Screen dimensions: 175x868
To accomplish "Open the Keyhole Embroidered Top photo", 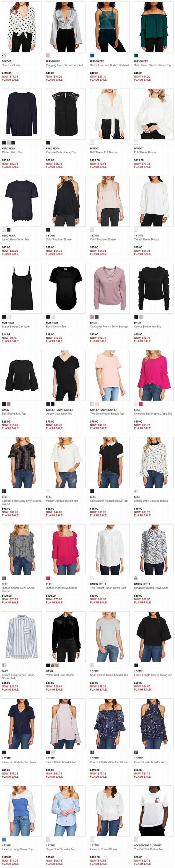I will click(x=66, y=114).
